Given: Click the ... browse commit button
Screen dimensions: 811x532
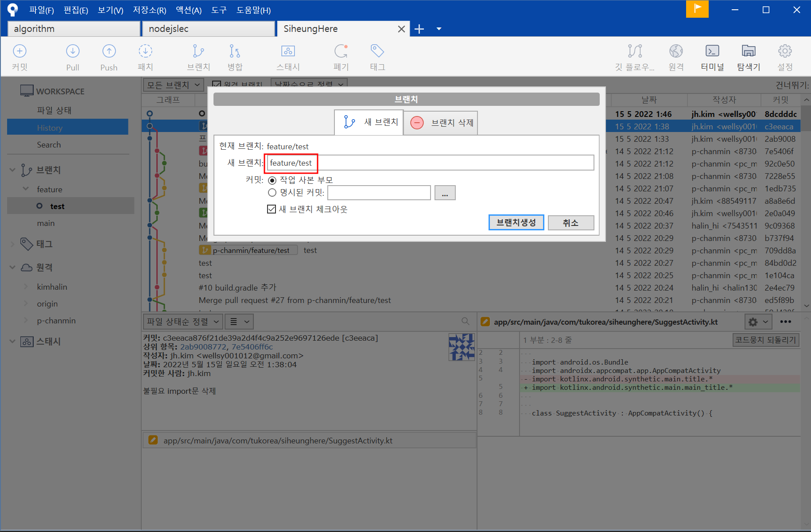Looking at the screenshot, I should [445, 193].
